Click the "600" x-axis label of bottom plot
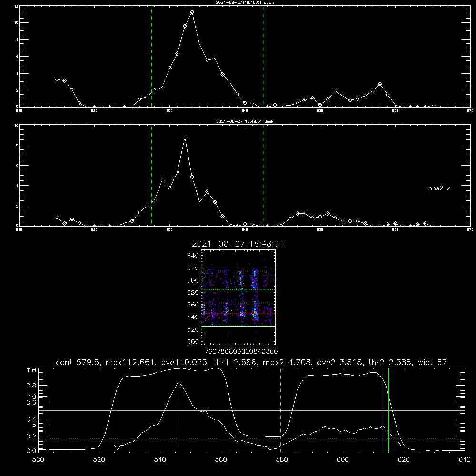476x476 pixels. tap(343, 460)
